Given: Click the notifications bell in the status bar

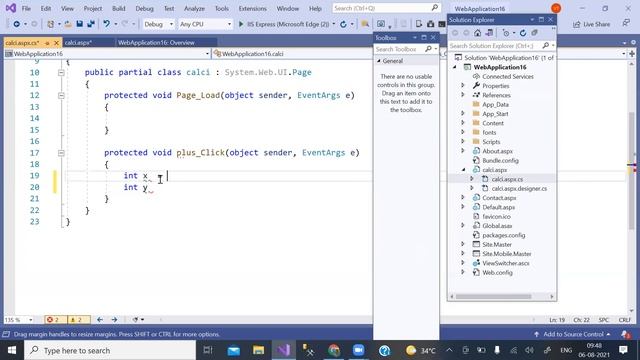Looking at the screenshot, I should (x=625, y=334).
